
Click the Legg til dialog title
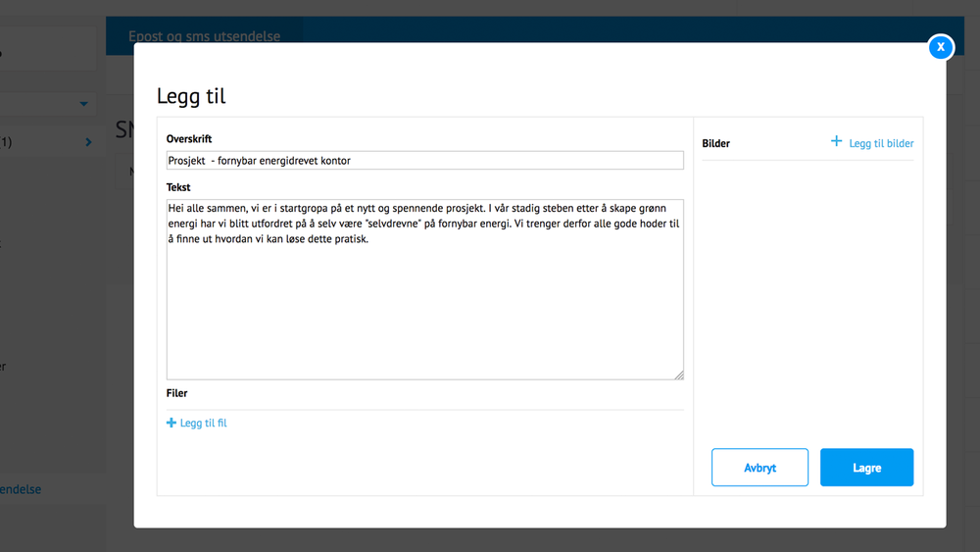[x=191, y=96]
